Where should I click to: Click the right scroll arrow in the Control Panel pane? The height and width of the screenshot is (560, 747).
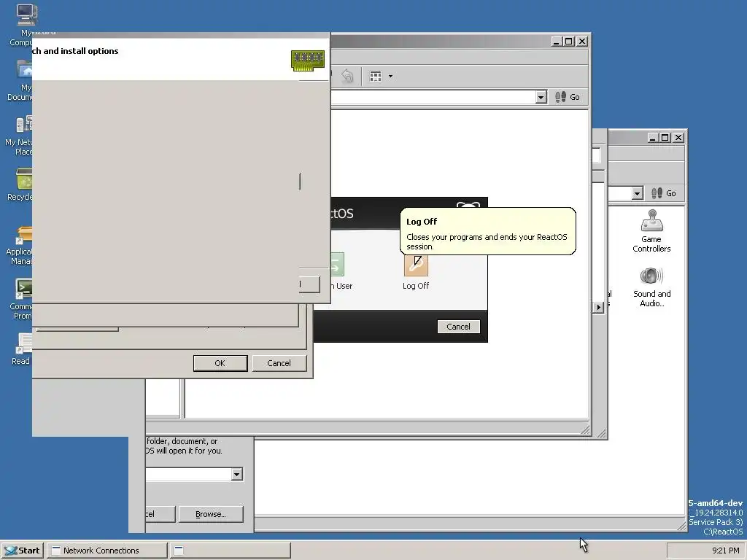598,308
